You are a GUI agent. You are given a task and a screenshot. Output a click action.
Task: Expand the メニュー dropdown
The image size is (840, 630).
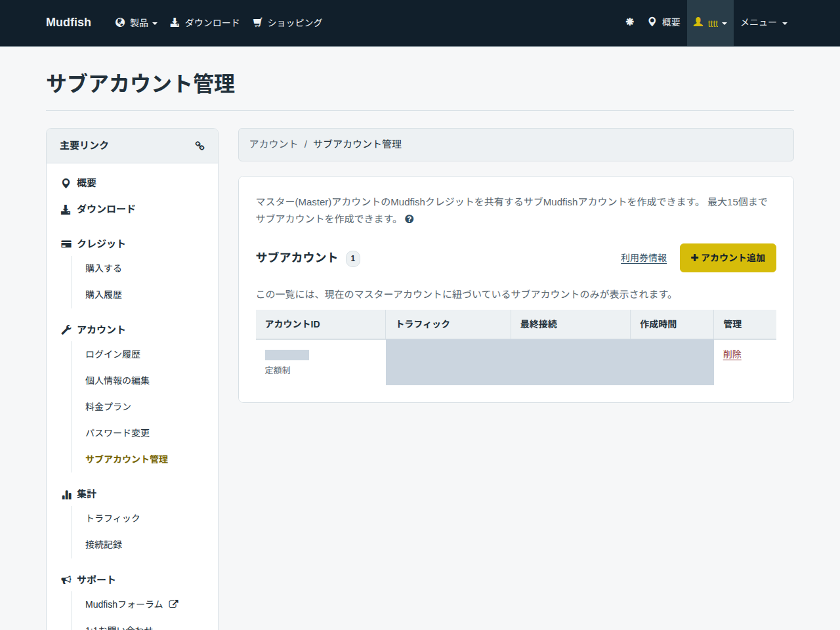(764, 23)
